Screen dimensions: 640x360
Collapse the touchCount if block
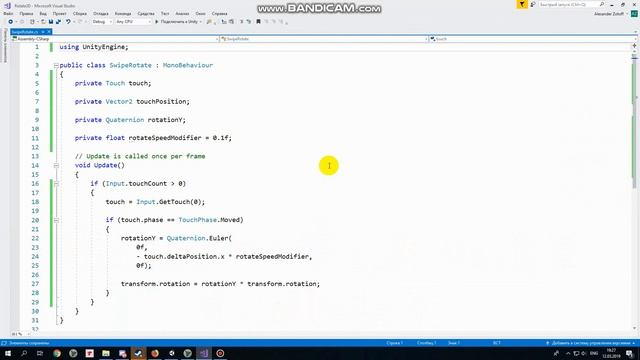(56, 184)
